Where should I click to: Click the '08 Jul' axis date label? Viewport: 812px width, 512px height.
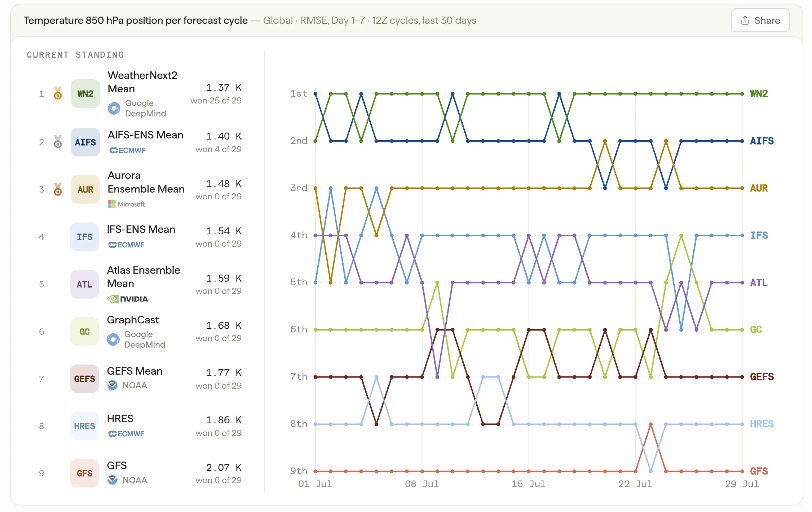tap(422, 484)
